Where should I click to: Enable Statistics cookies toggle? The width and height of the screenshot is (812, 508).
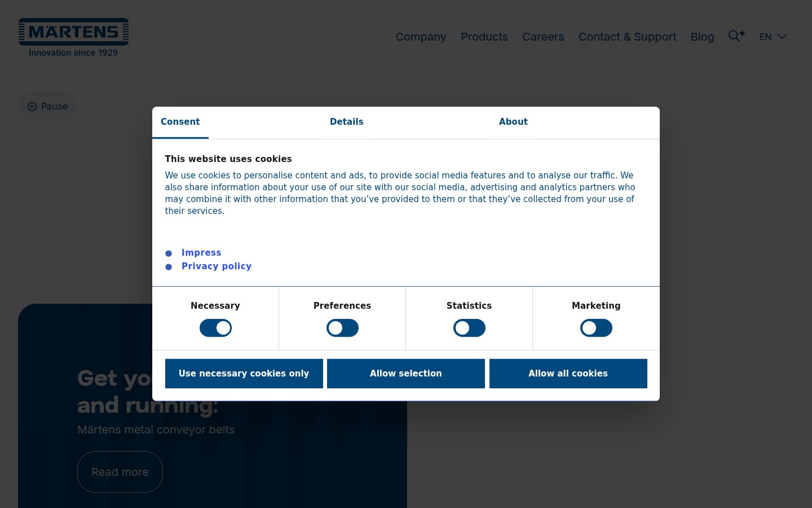pos(469,328)
